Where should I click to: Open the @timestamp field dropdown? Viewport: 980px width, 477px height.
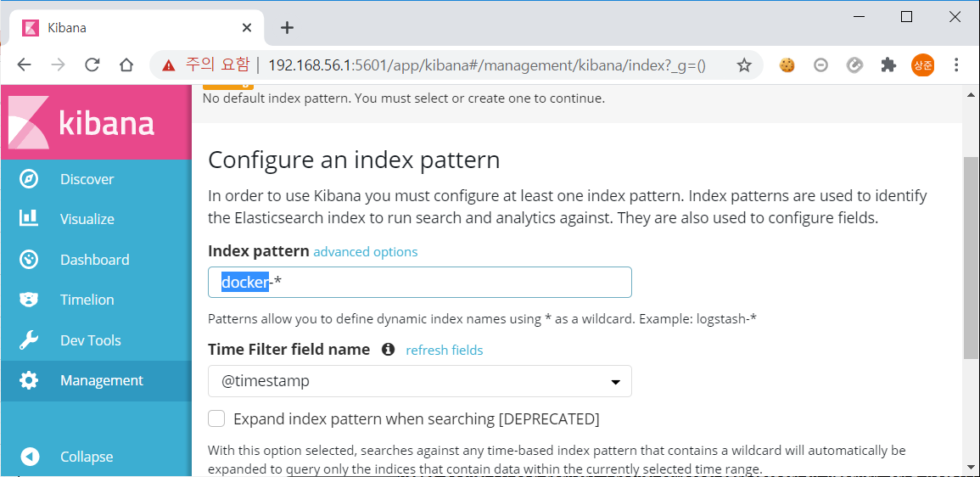click(x=420, y=381)
